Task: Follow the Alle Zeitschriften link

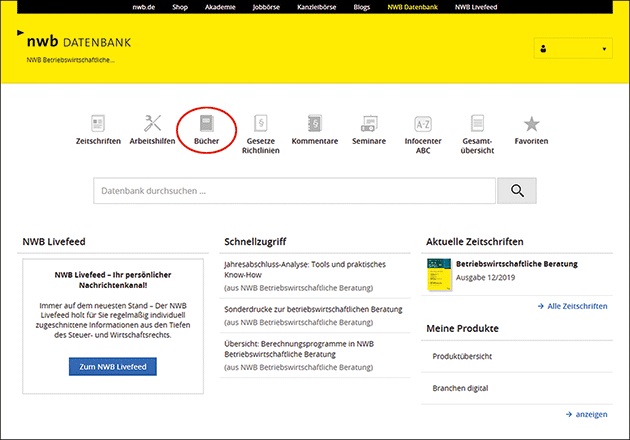Action: click(572, 306)
